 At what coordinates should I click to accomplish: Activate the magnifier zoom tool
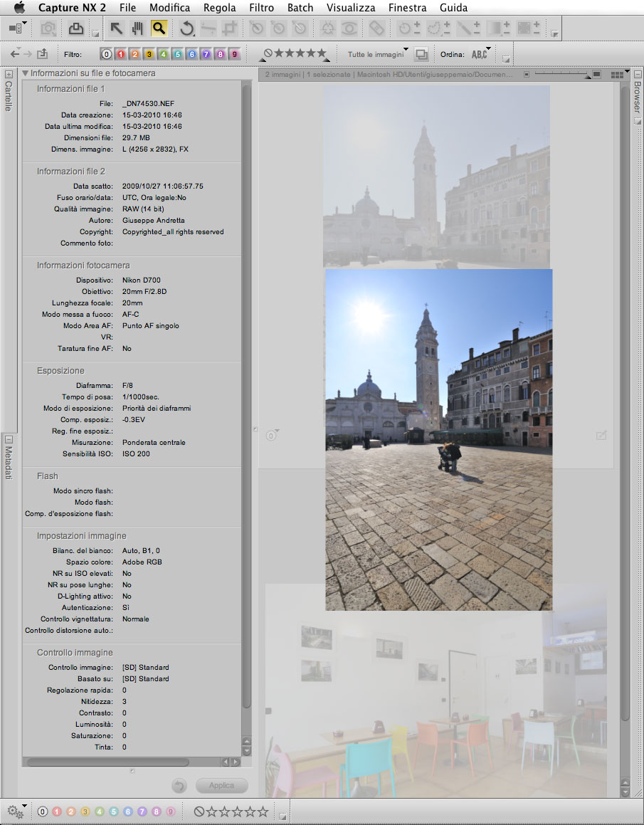pos(159,28)
